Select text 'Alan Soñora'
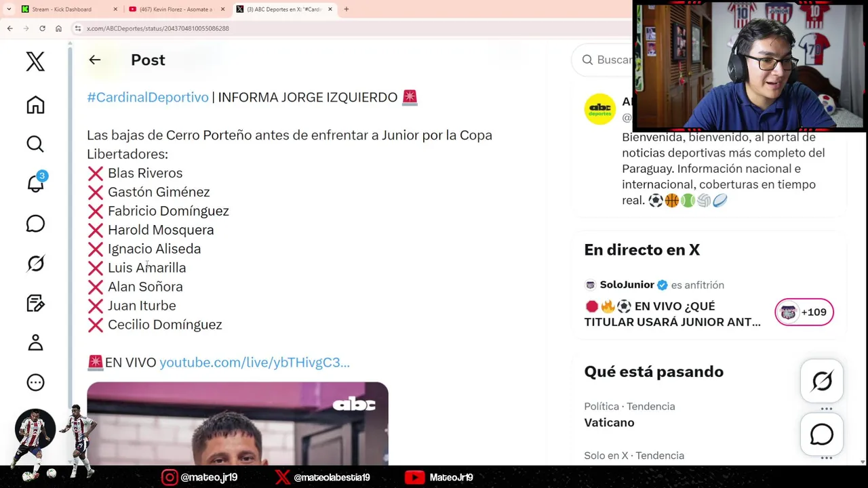The height and width of the screenshot is (488, 868). tap(145, 287)
